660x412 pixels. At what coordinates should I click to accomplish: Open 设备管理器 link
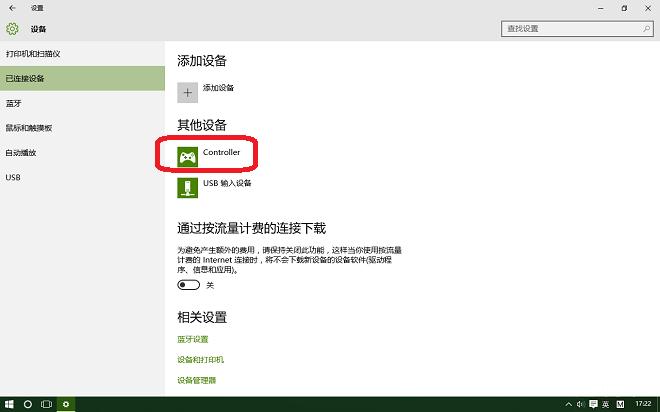point(197,380)
